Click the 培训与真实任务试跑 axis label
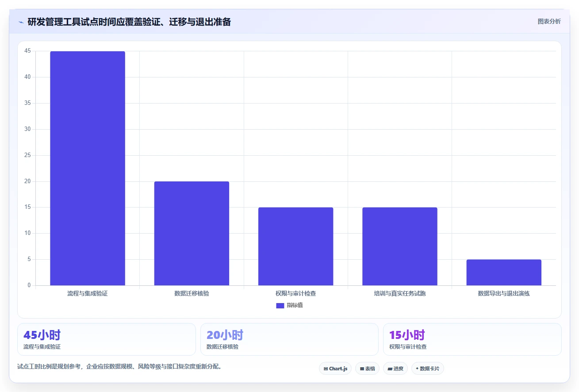Image resolution: width=579 pixels, height=392 pixels. coord(400,293)
